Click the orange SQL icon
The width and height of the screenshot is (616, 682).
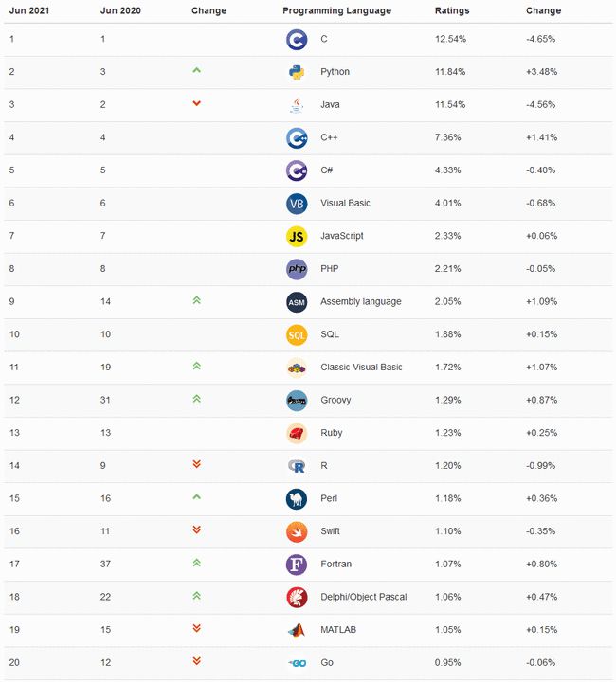point(297,335)
